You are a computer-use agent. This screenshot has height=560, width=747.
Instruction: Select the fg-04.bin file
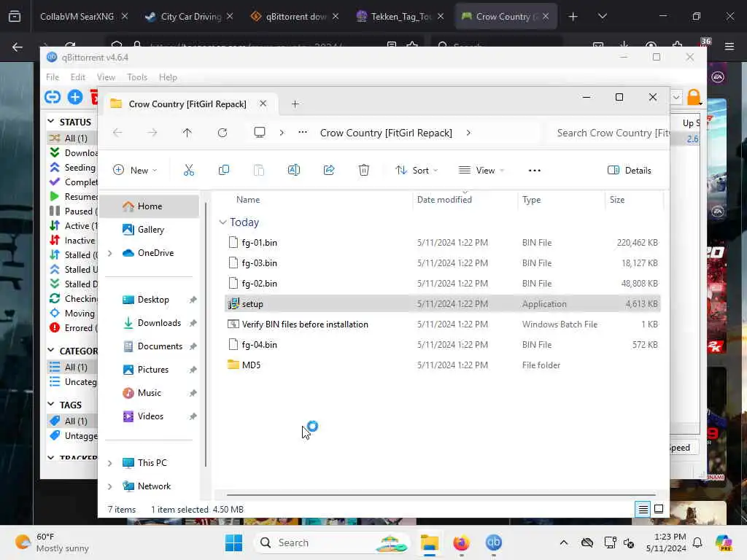click(442, 345)
